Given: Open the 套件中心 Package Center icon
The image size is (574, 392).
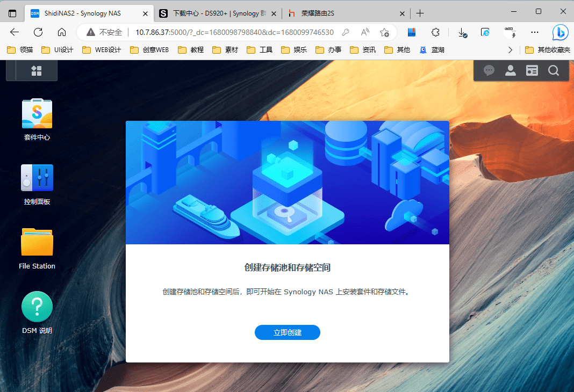Looking at the screenshot, I should pos(37,114).
